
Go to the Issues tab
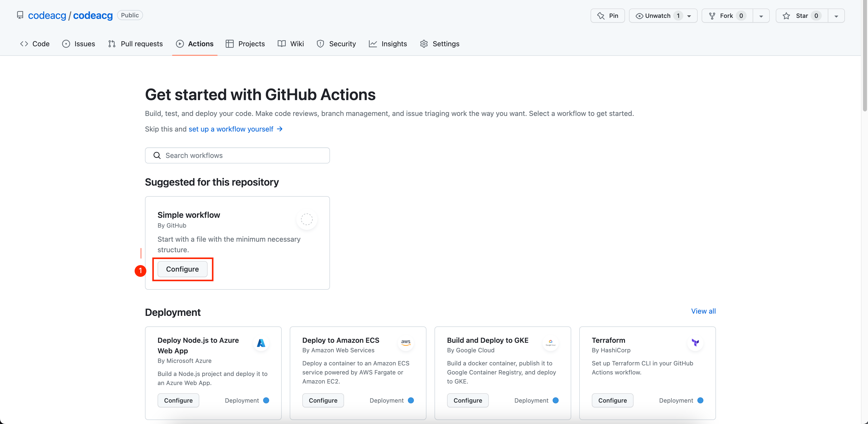point(78,44)
